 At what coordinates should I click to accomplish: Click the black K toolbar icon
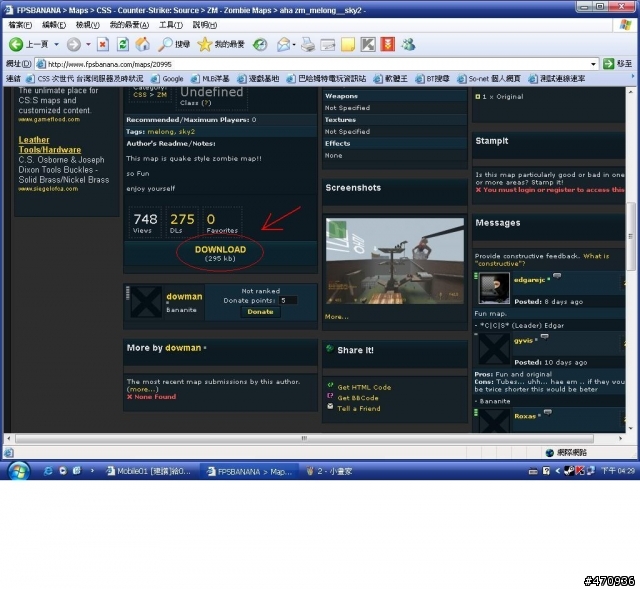[x=368, y=44]
